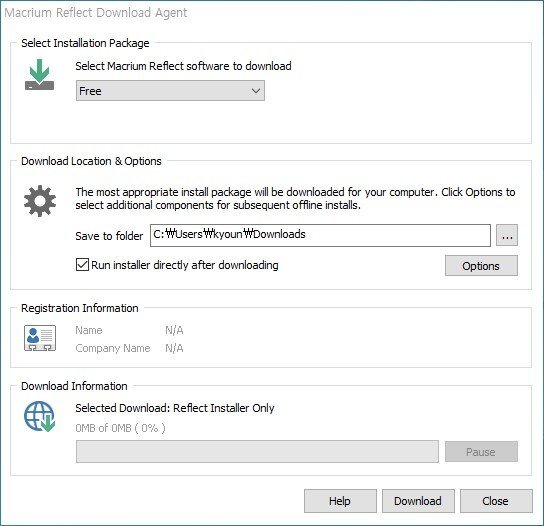Click the '0MB of 0MB ( 0% )' status text
Screen dimensions: 544x526
pos(120,428)
